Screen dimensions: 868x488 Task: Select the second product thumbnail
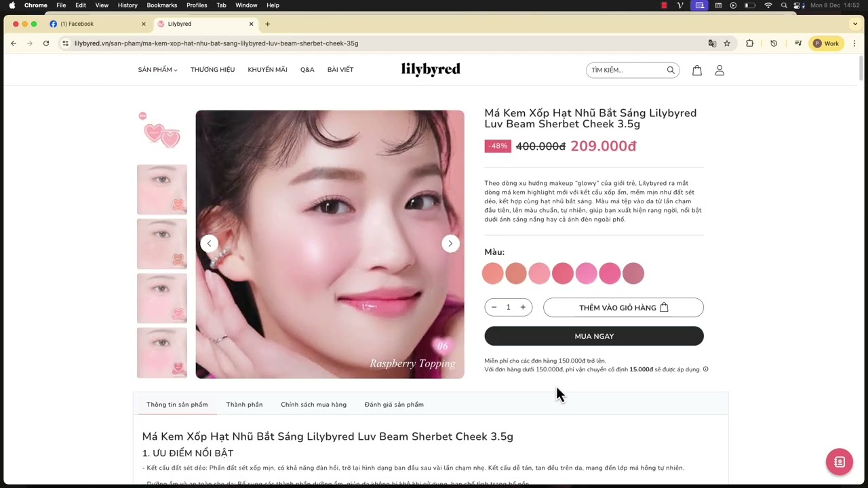[x=162, y=190]
